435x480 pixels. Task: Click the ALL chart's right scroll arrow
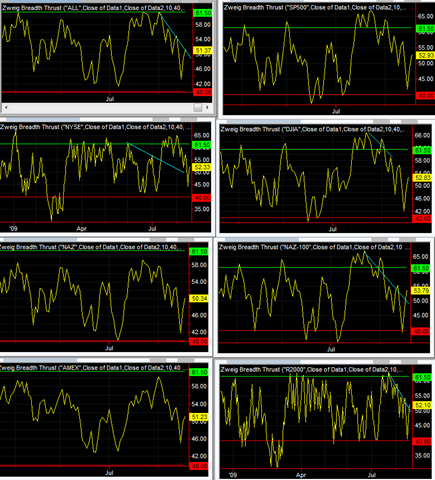tap(207, 107)
